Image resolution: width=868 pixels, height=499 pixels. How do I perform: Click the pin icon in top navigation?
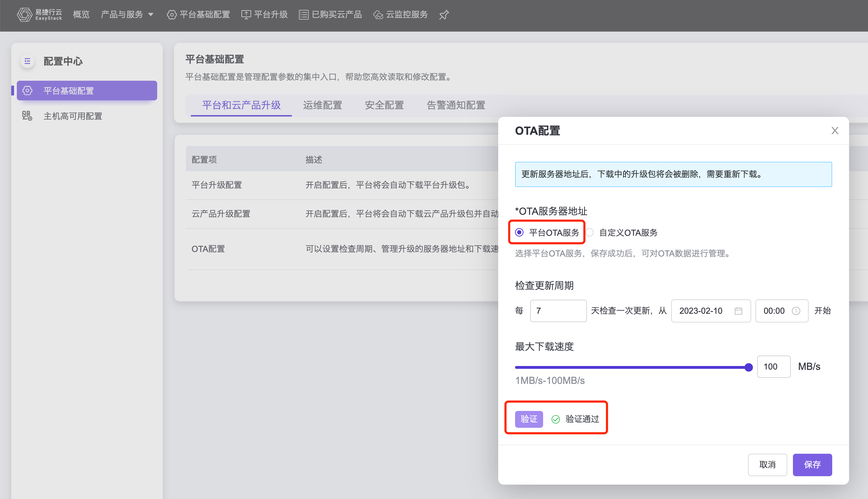pos(444,15)
